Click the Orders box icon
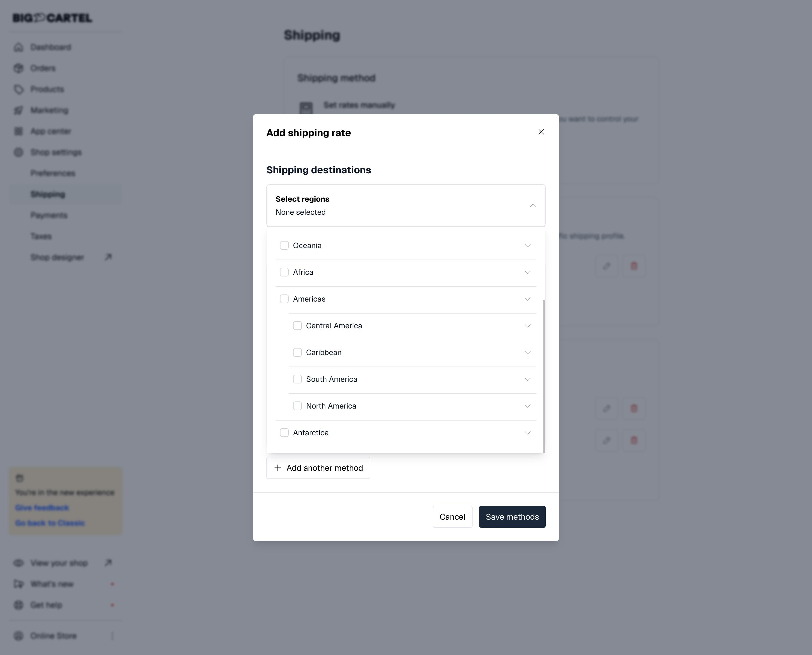Screen dimensions: 812x655 (19, 68)
